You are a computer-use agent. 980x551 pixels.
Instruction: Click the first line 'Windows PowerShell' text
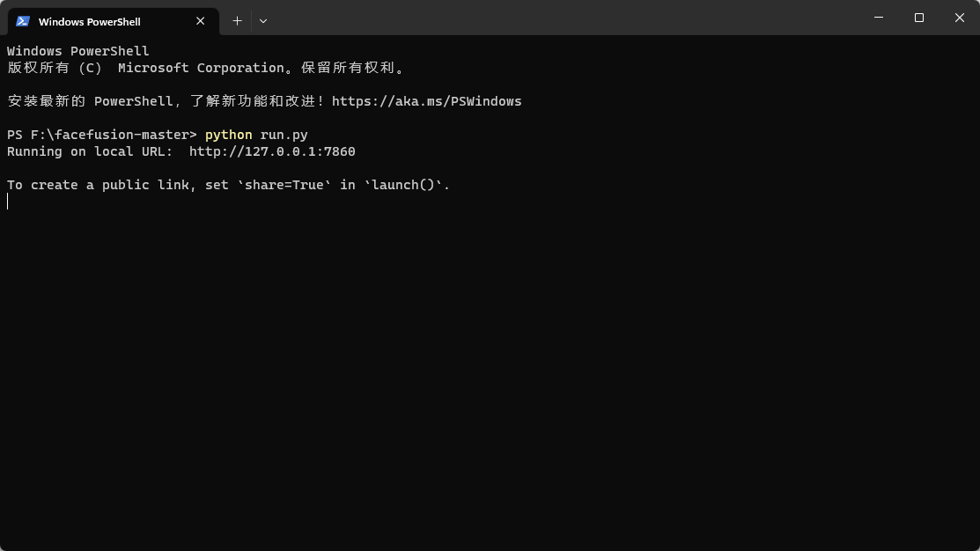pyautogui.click(x=78, y=51)
